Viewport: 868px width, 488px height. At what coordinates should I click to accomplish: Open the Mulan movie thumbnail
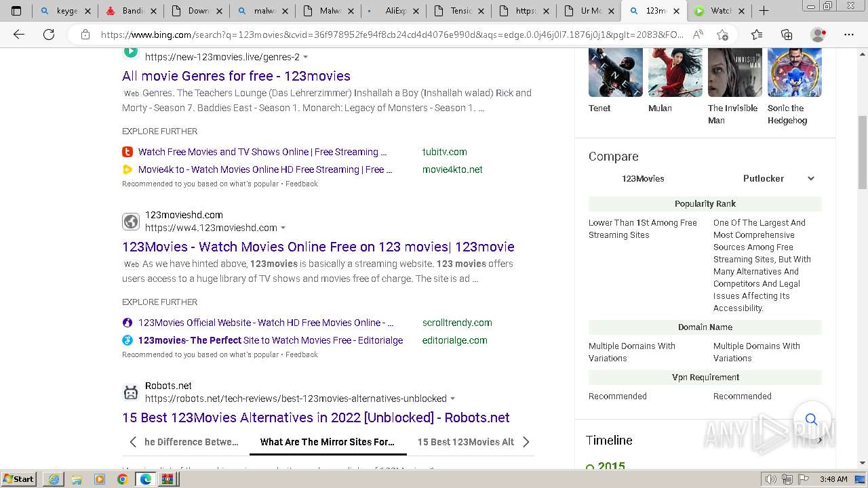point(675,73)
